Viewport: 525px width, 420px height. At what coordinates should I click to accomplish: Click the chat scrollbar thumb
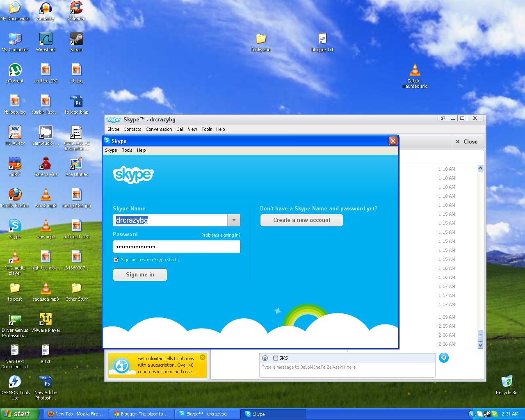[480, 336]
